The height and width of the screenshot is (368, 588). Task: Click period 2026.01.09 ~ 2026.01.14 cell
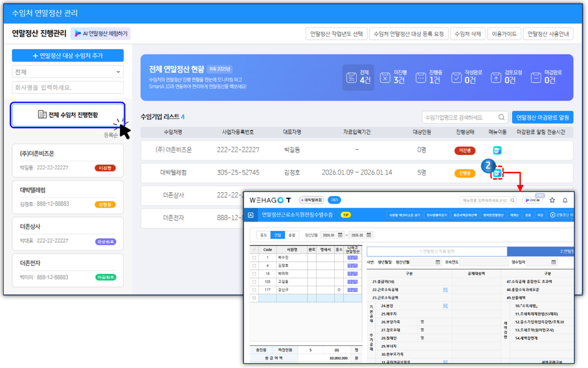click(x=357, y=173)
